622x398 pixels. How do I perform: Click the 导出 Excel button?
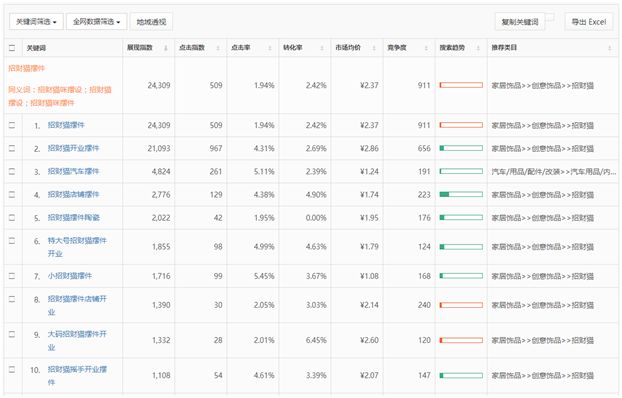589,21
